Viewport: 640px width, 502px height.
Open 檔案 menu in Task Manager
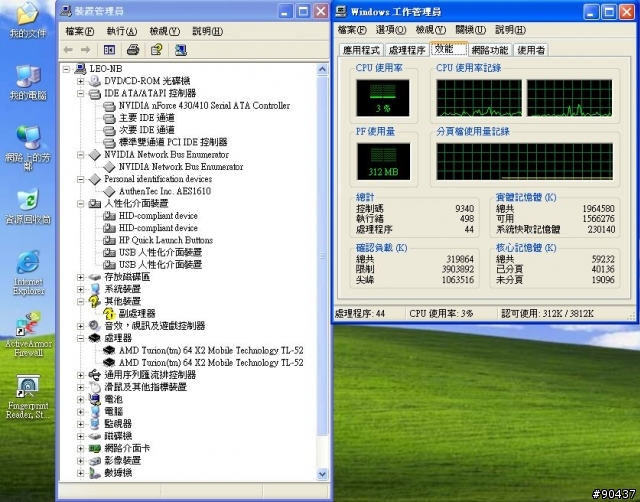(352, 30)
